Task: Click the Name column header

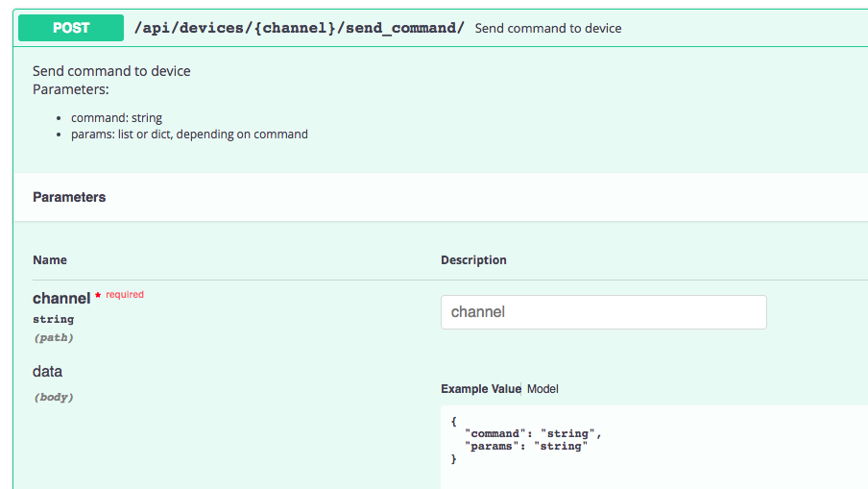Action: pyautogui.click(x=50, y=260)
